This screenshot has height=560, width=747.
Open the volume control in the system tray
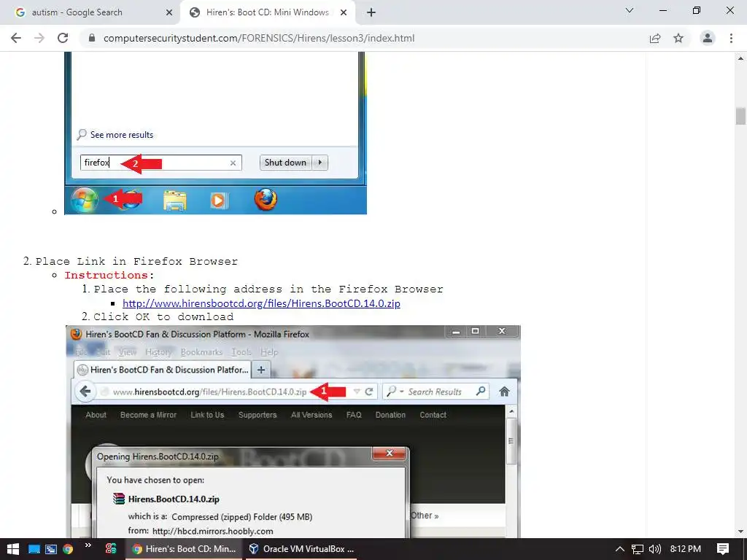[x=655, y=549]
